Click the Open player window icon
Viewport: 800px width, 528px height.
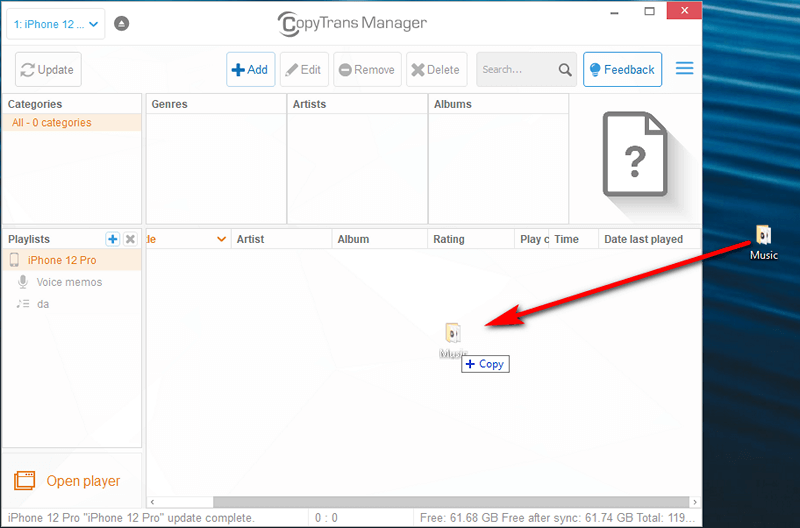coord(24,481)
